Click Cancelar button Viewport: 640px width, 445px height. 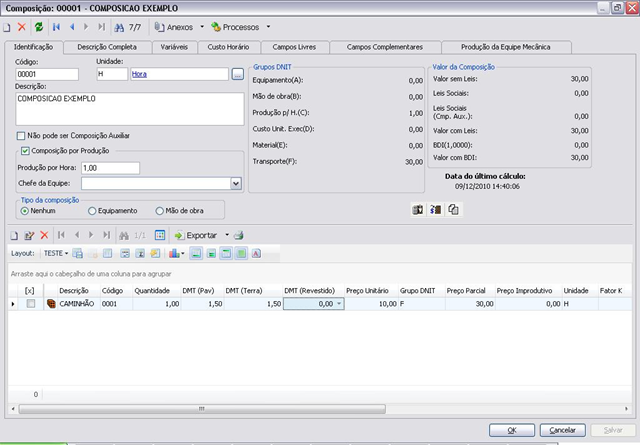click(562, 430)
